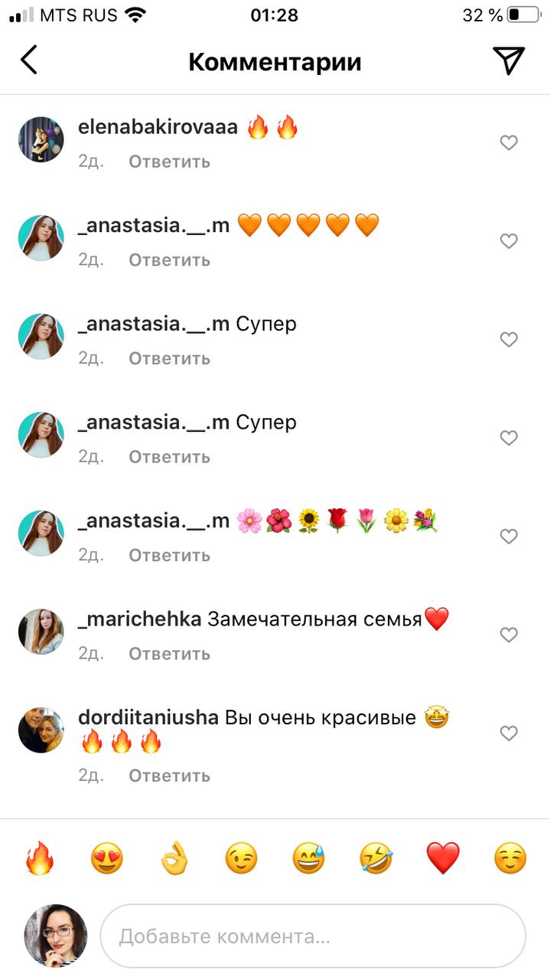Like _anastasia.__.m's orange hearts comment
The image size is (550, 980).
pos(509,241)
